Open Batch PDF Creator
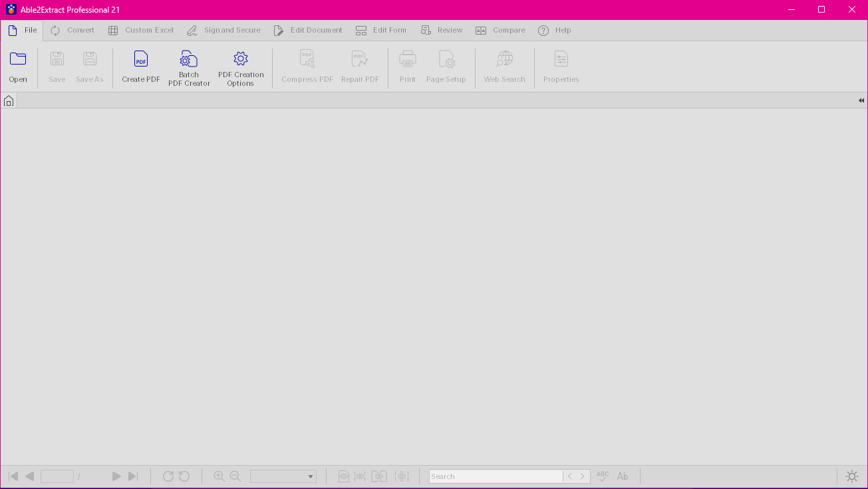The width and height of the screenshot is (868, 489). 189,59
